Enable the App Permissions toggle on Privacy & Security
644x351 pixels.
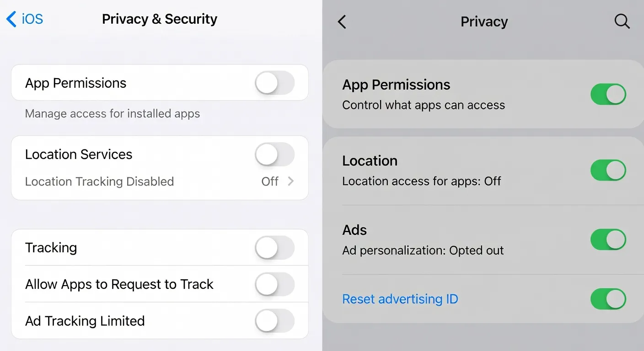pyautogui.click(x=274, y=82)
